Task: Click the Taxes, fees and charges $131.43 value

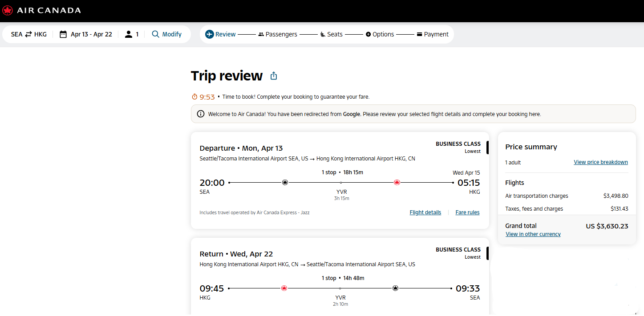Action: [620, 209]
